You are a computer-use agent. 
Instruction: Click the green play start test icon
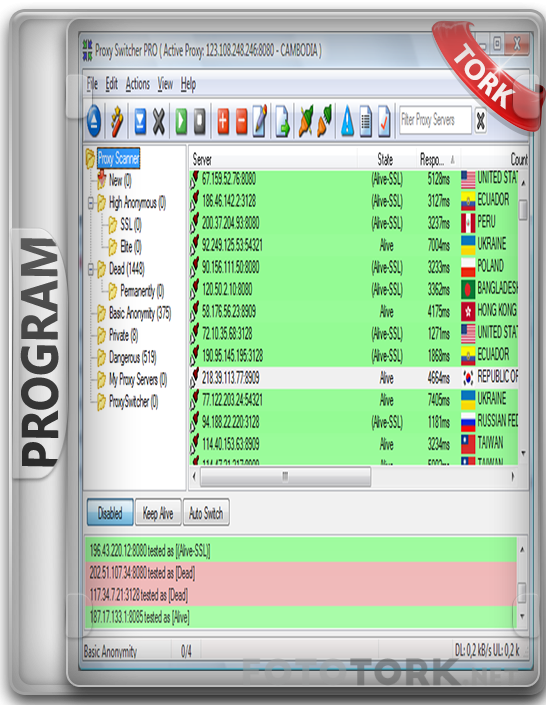(x=181, y=120)
